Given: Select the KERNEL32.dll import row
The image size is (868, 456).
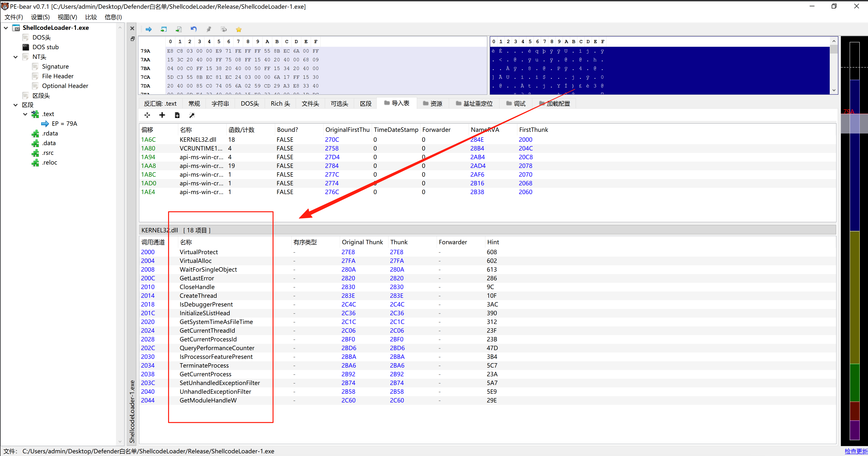Looking at the screenshot, I should (x=198, y=140).
